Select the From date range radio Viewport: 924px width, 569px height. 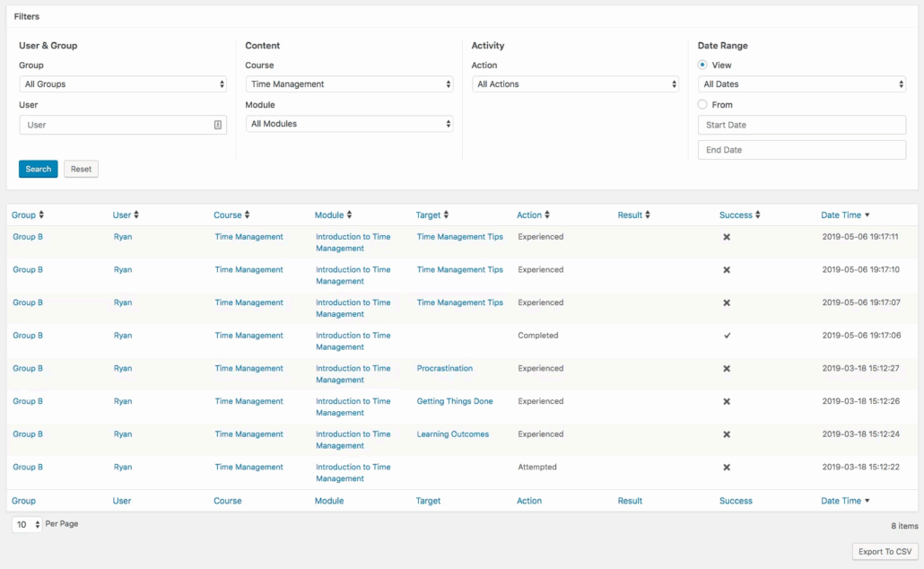[702, 105]
